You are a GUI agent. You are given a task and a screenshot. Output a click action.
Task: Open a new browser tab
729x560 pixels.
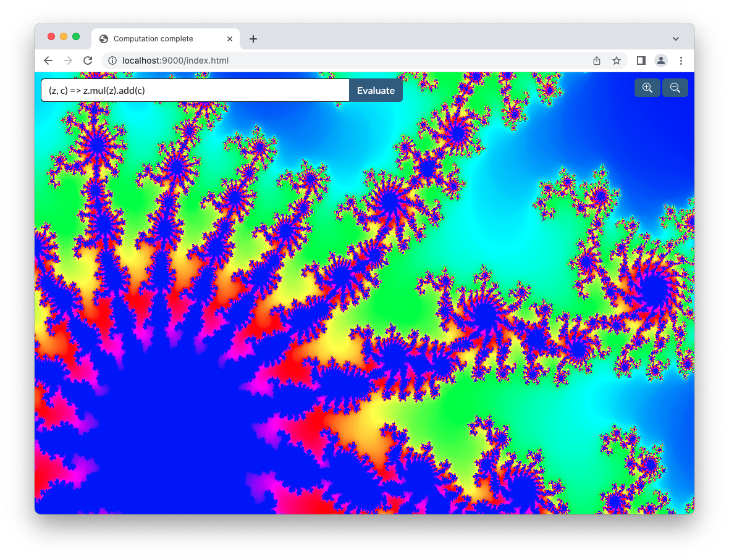coord(253,39)
